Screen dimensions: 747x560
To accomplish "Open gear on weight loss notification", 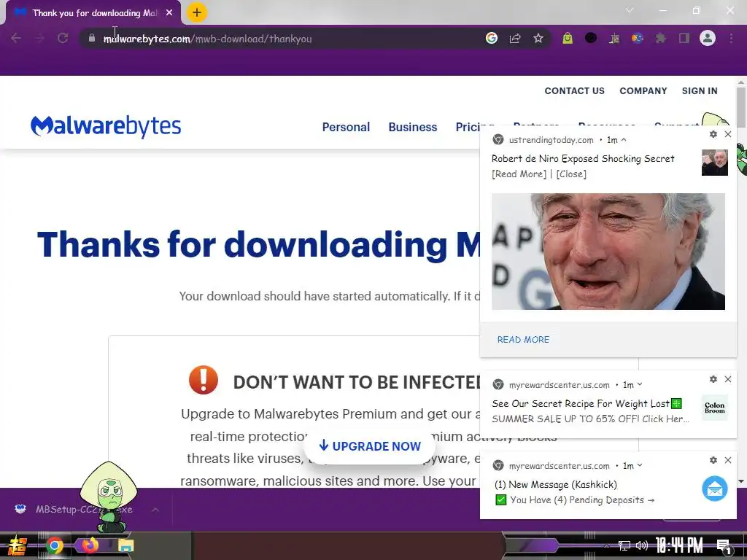I will click(713, 379).
